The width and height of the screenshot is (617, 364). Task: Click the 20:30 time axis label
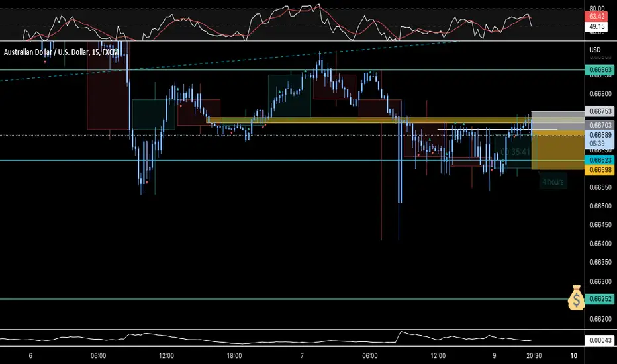click(534, 356)
